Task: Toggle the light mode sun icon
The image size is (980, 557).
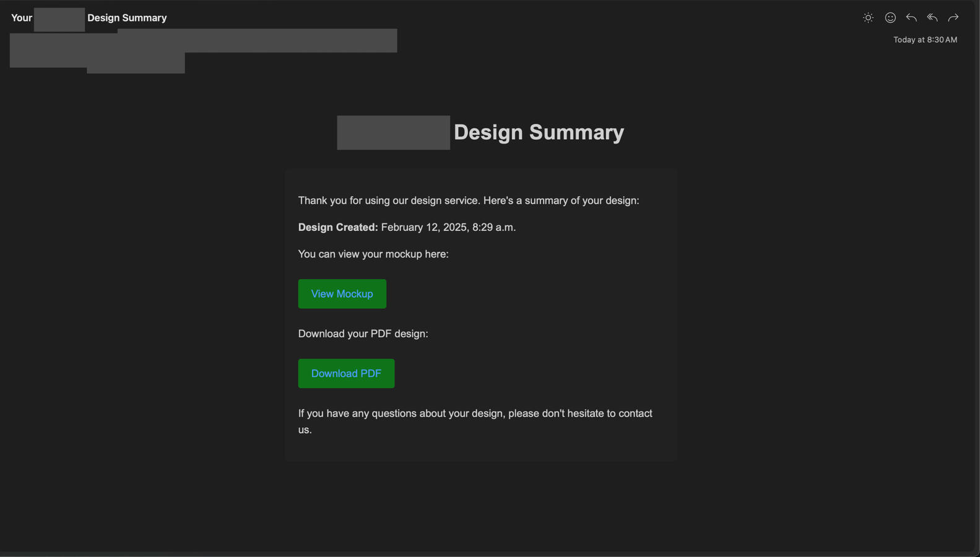Action: [868, 18]
